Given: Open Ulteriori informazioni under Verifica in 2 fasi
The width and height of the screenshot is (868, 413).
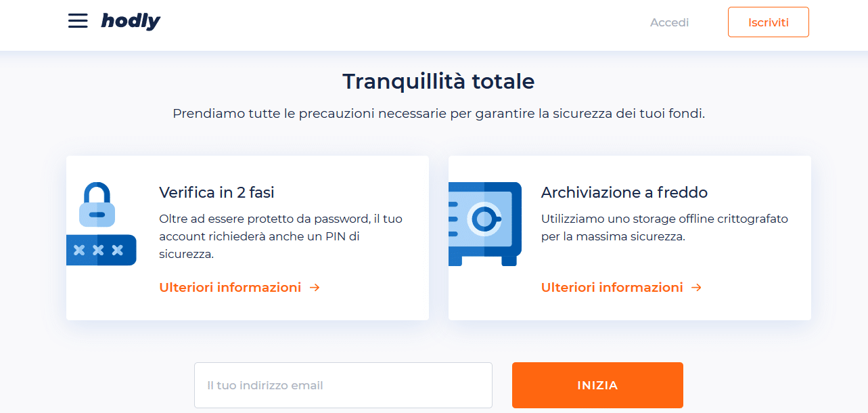Looking at the screenshot, I should 230,288.
